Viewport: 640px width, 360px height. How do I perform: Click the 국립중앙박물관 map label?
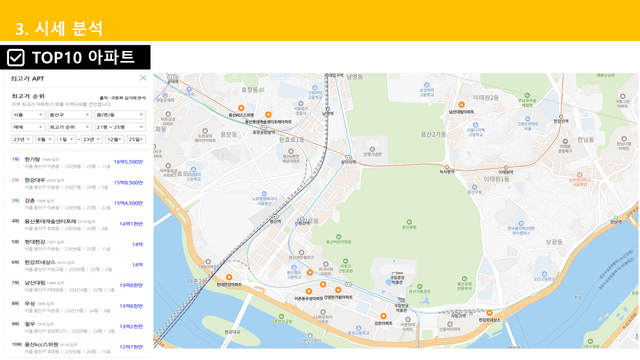point(397,280)
